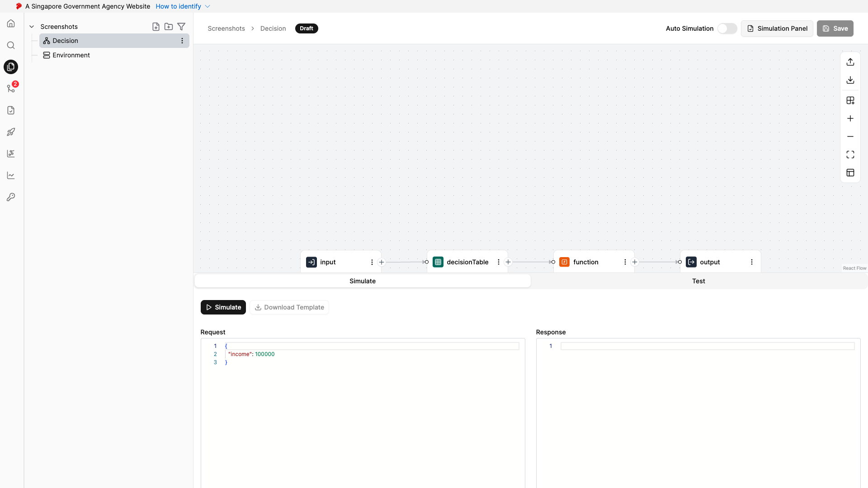Zoom out on the canvas
This screenshot has height=488, width=868.
[850, 136]
